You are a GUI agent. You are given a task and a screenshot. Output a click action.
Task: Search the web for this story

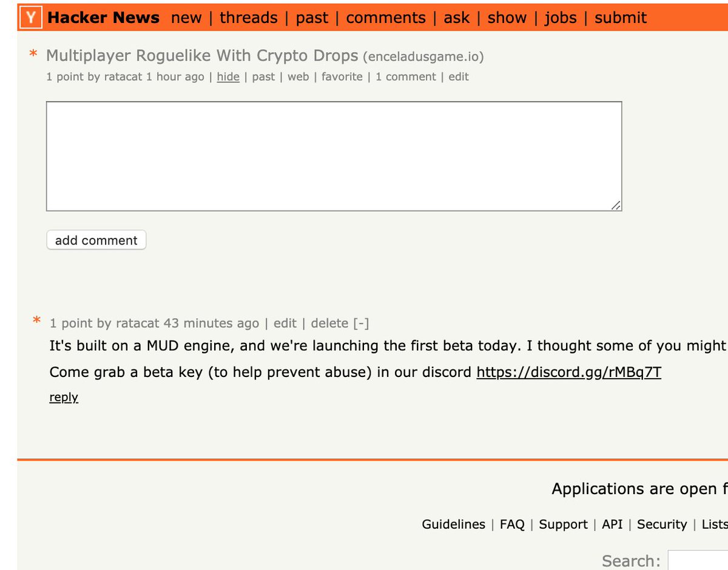click(298, 76)
